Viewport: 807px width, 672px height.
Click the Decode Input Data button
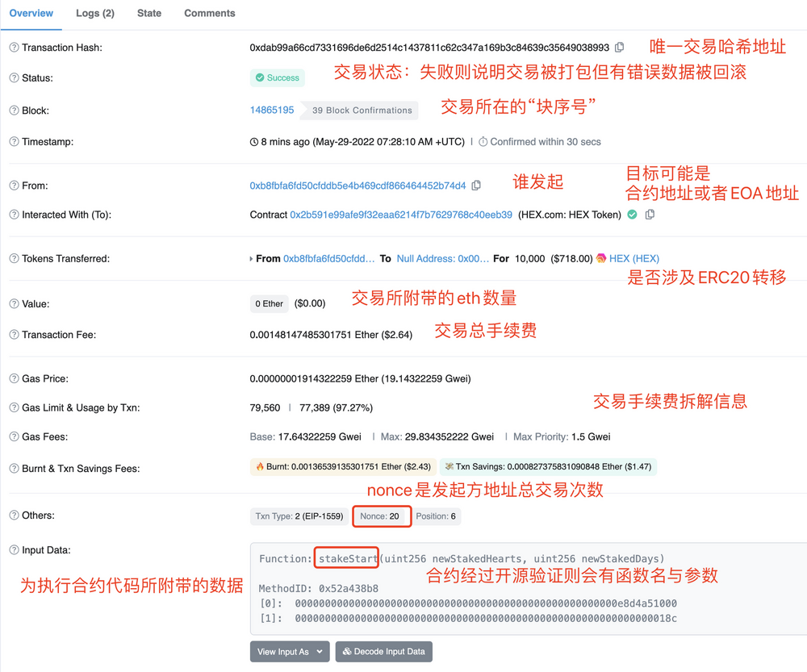click(x=384, y=651)
